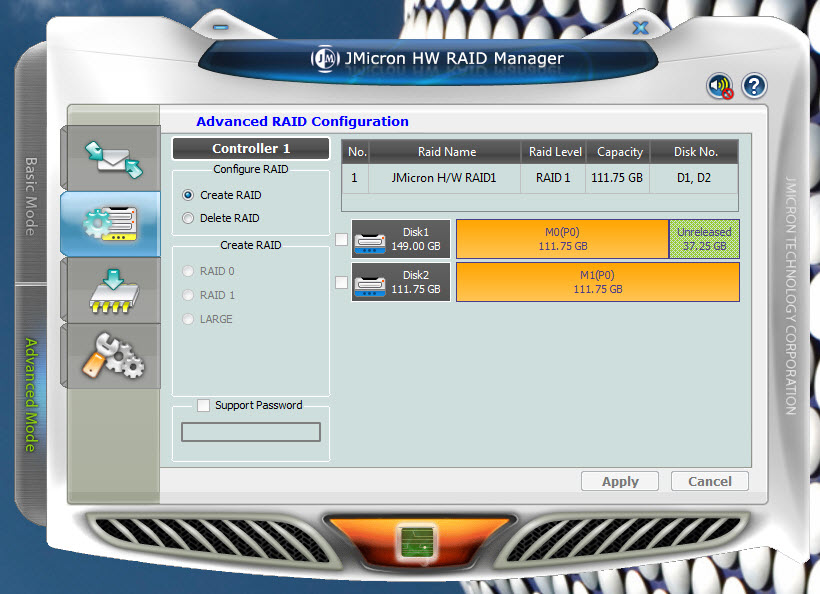Click the Raid Name column header

[x=447, y=152]
